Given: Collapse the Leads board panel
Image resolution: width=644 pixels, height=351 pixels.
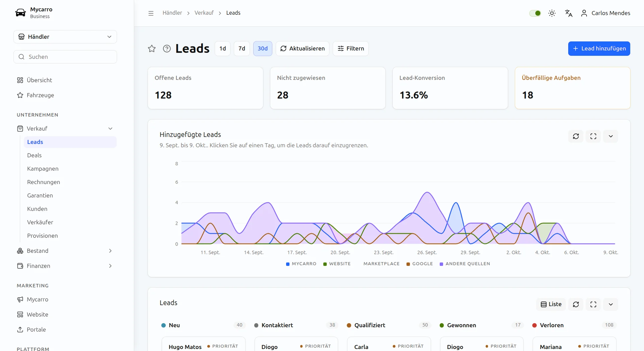Looking at the screenshot, I should pyautogui.click(x=611, y=304).
